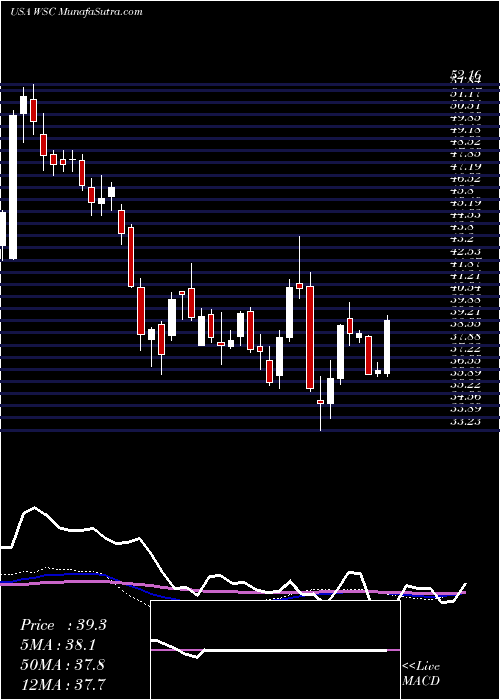The image size is (500, 700).
Task: Click the 35.22 price axis label
Action: (466, 384)
